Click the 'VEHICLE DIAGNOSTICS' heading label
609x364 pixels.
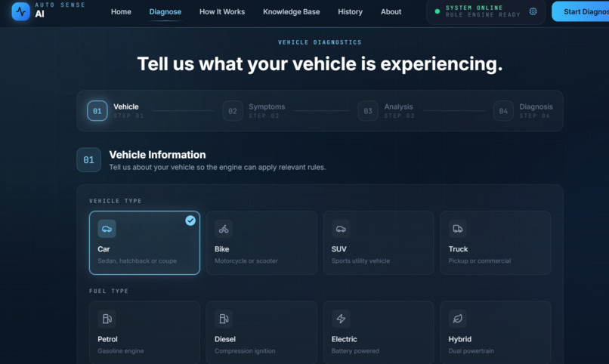point(320,42)
